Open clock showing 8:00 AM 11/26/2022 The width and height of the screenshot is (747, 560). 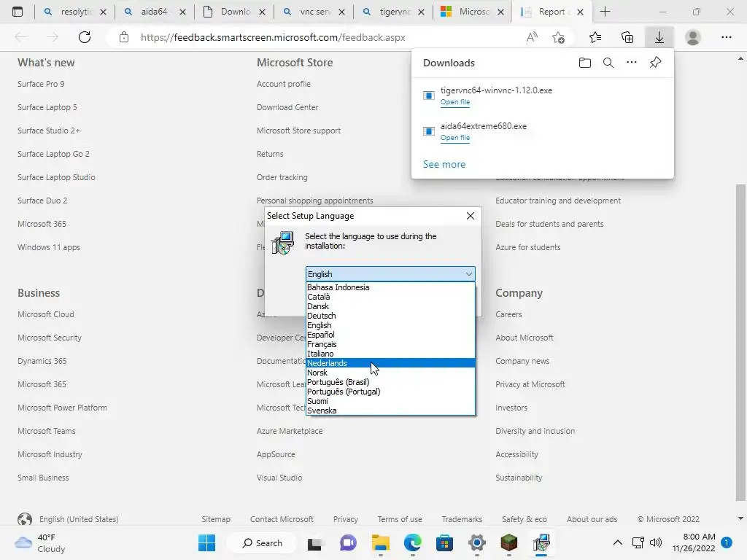[694, 542]
